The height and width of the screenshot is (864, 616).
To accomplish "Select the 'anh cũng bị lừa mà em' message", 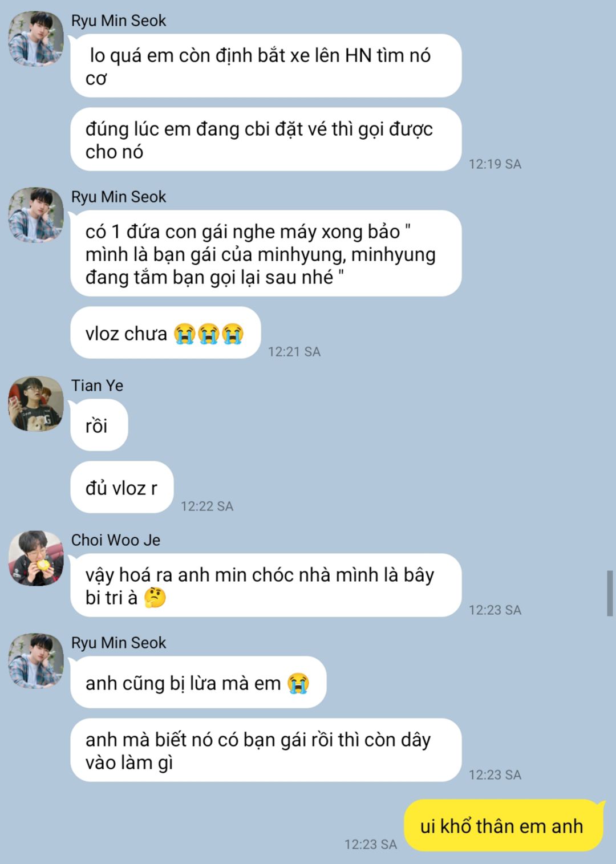I will (x=198, y=683).
